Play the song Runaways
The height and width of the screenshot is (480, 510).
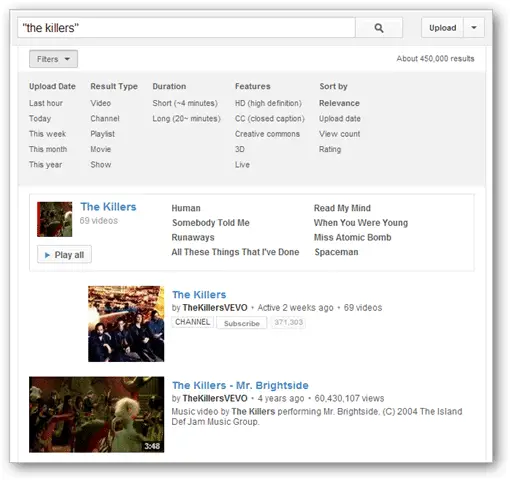193,238
